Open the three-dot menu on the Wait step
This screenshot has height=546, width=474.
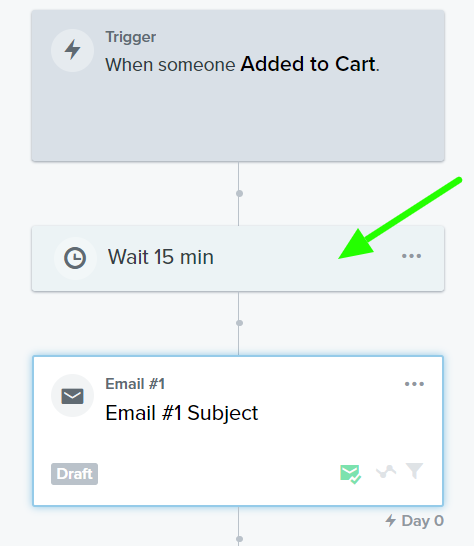pyautogui.click(x=411, y=256)
